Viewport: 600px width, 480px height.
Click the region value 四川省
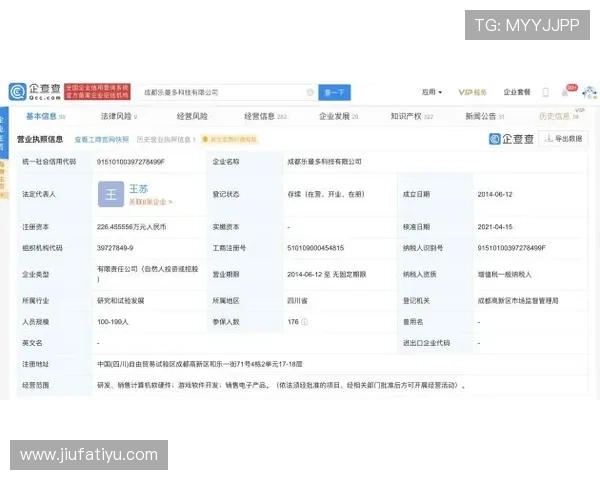[297, 301]
